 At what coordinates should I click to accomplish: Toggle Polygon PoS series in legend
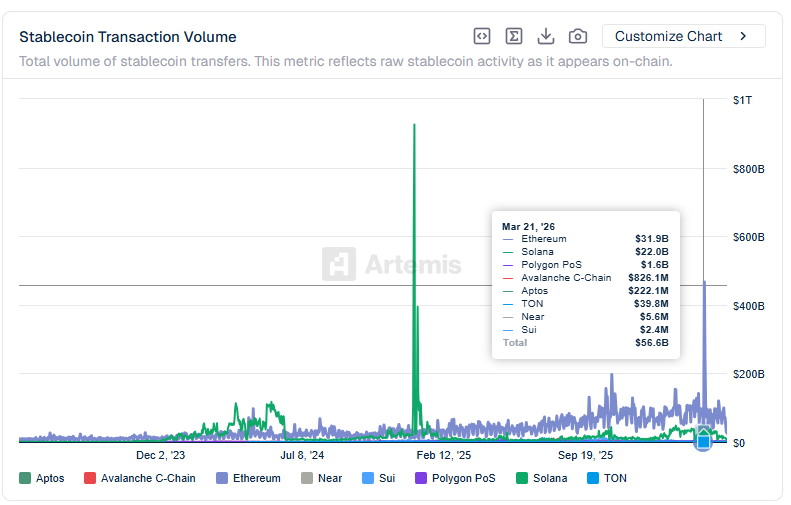pyautogui.click(x=455, y=478)
